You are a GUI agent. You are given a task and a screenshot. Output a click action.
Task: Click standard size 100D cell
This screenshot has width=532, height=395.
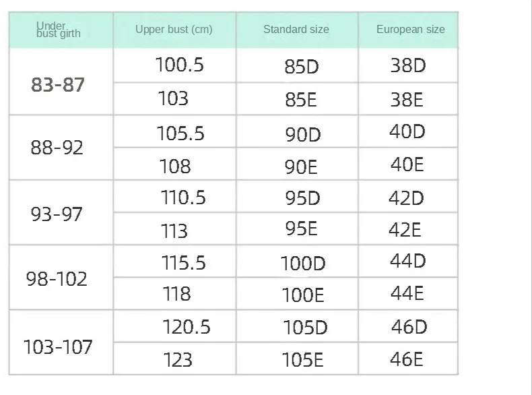pos(303,264)
